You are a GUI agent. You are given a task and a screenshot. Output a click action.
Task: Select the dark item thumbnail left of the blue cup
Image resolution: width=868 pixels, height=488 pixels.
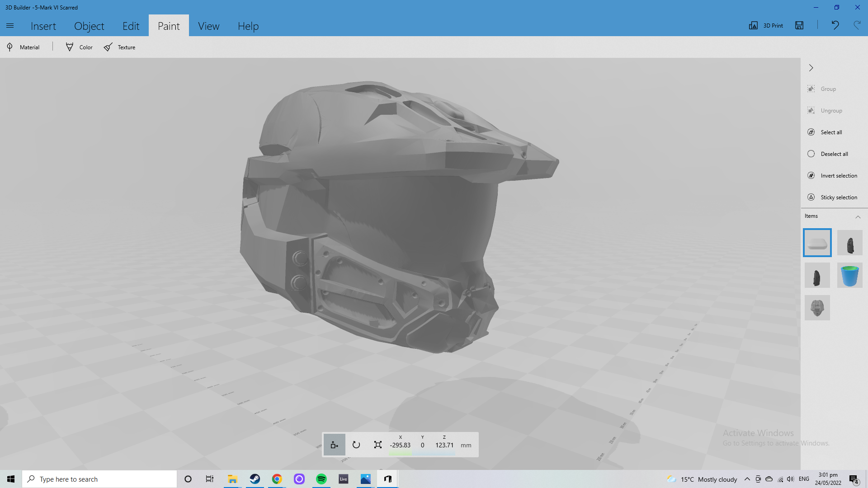(x=817, y=275)
